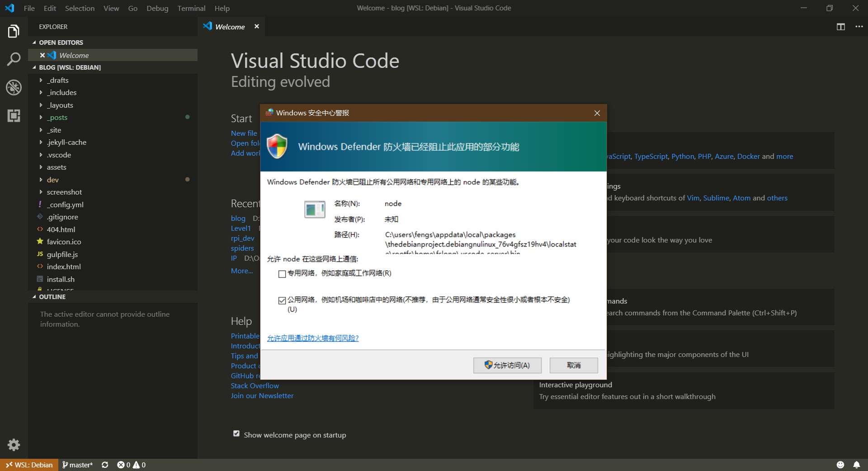Open the 404.html file
Viewport: 868px width, 471px height.
point(61,229)
